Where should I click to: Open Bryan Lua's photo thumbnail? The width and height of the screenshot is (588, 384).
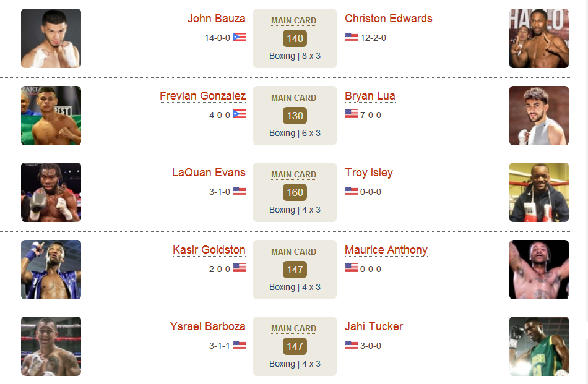coord(539,116)
